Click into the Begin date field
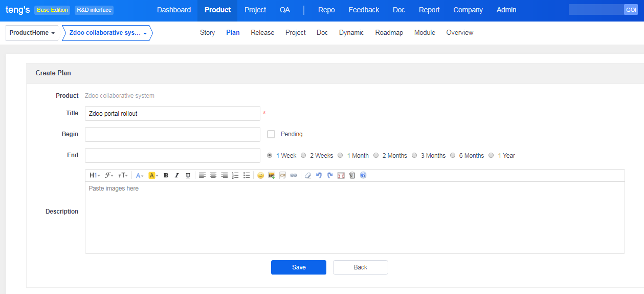Image resolution: width=644 pixels, height=294 pixels. click(x=172, y=135)
